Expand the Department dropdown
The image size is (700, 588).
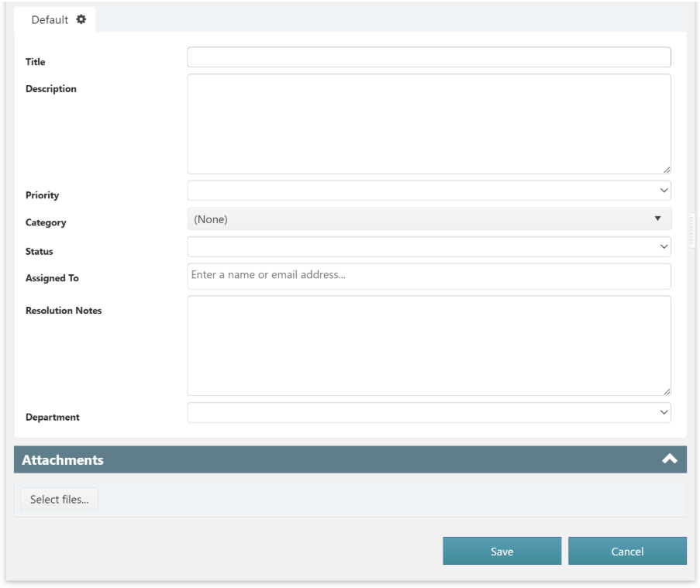click(x=429, y=412)
